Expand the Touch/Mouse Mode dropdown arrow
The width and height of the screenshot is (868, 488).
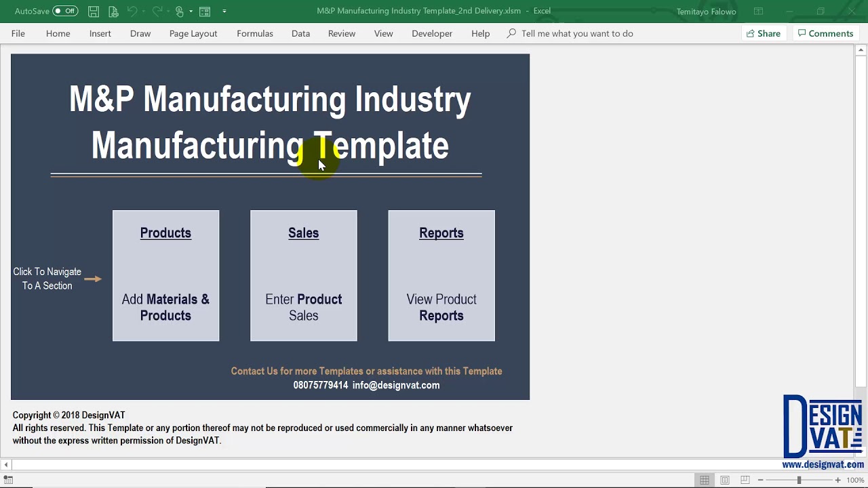191,11
